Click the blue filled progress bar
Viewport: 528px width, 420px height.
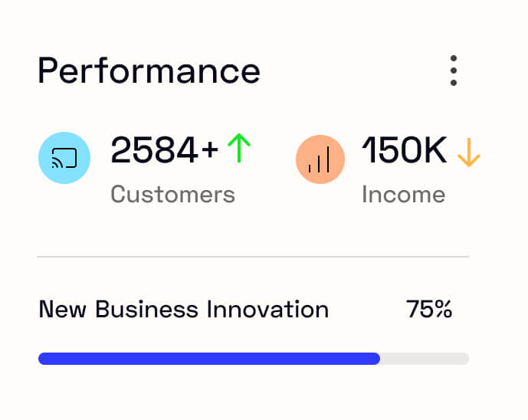click(209, 359)
